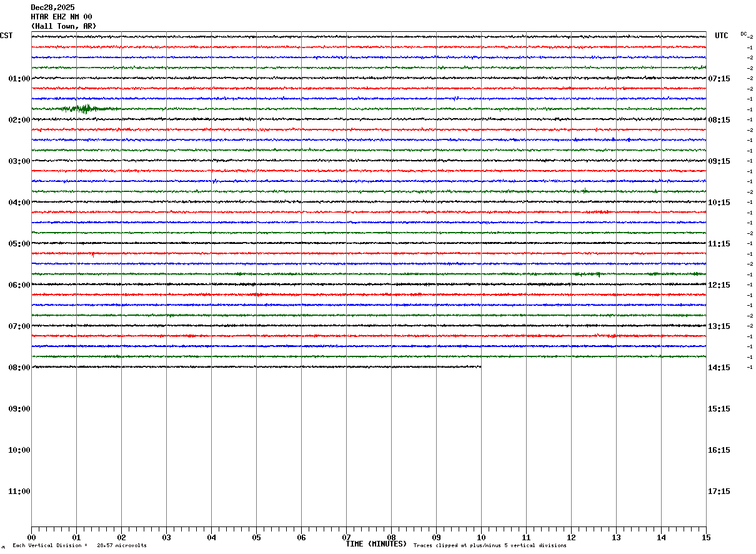Select the 03:00 CST hour label
Image resolution: width=756 pixels, height=554 pixels.
[19, 161]
